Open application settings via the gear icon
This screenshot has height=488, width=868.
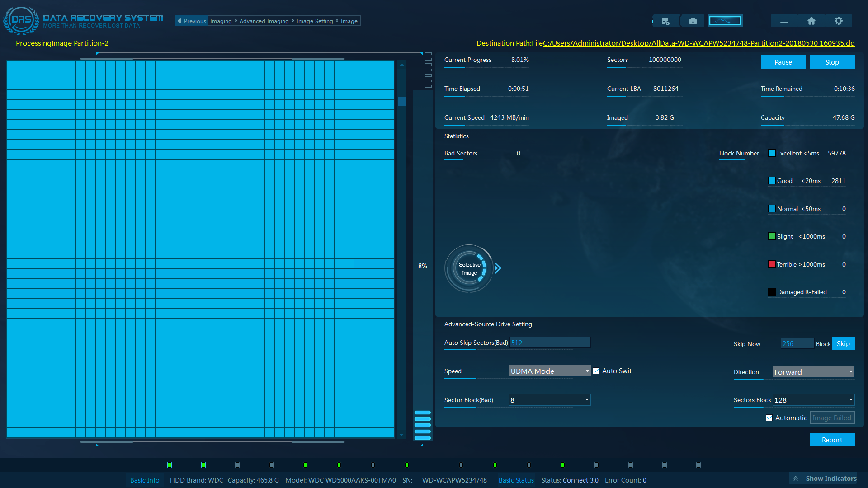(839, 21)
